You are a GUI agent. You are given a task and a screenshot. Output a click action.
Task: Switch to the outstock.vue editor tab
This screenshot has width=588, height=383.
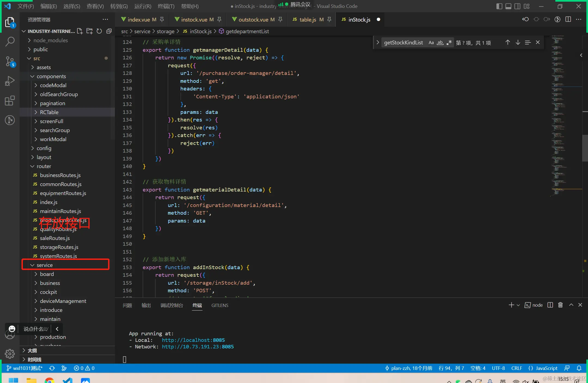(253, 20)
